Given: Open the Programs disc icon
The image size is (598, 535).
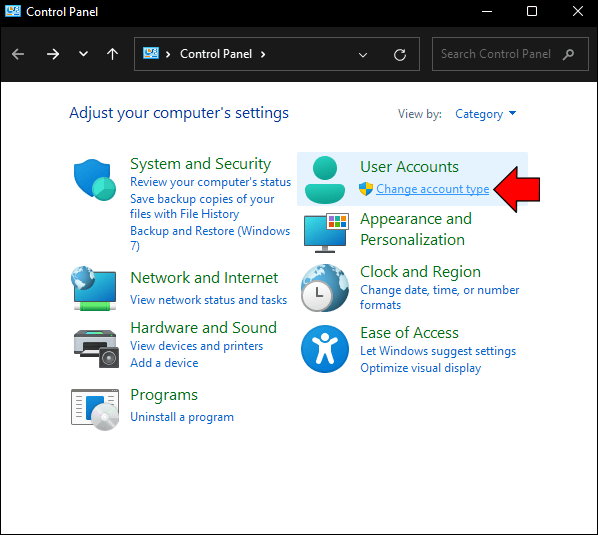Looking at the screenshot, I should click(x=95, y=410).
